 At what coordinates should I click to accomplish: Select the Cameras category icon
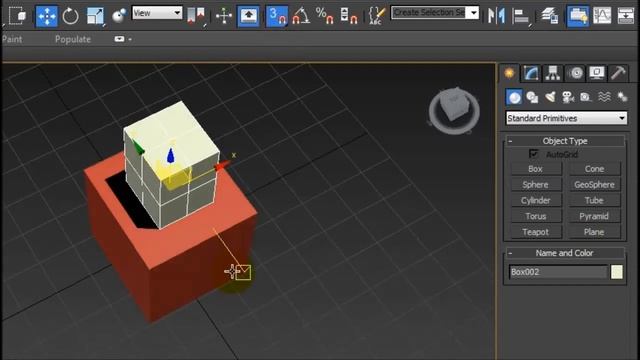tap(568, 97)
